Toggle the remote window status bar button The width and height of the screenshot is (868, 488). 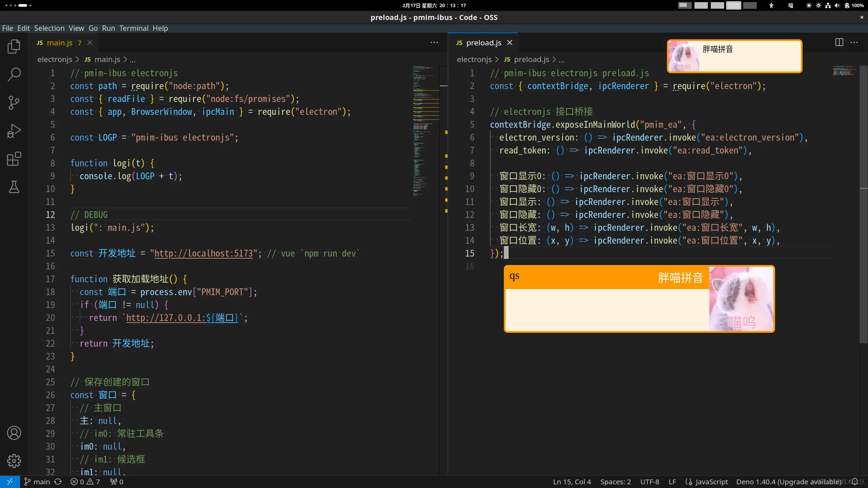click(10, 482)
